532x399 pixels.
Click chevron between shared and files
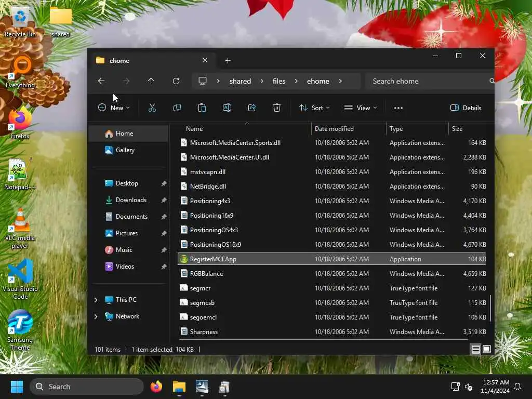point(262,81)
